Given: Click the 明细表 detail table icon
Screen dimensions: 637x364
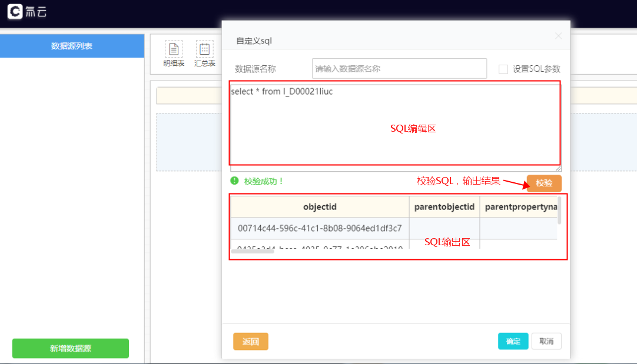Looking at the screenshot, I should coord(174,49).
